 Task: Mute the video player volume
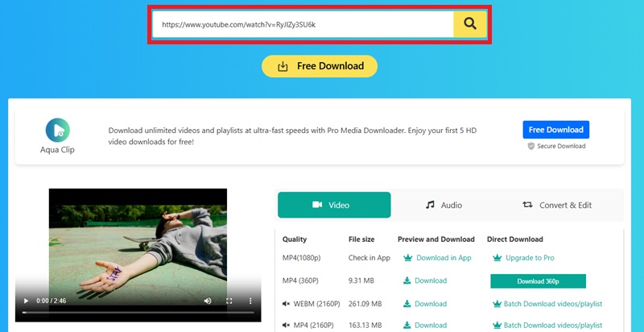pos(208,301)
